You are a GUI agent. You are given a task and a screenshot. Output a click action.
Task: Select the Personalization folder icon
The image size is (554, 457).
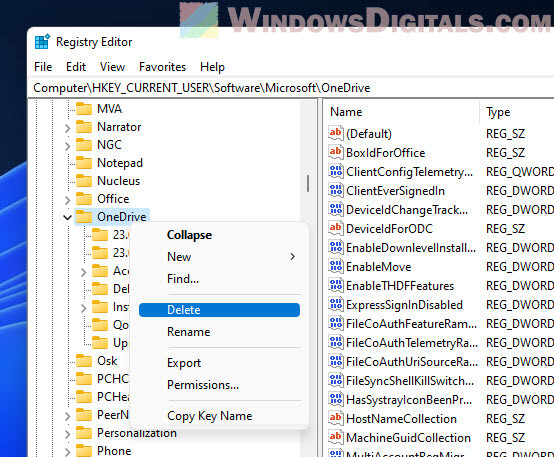coord(84,433)
